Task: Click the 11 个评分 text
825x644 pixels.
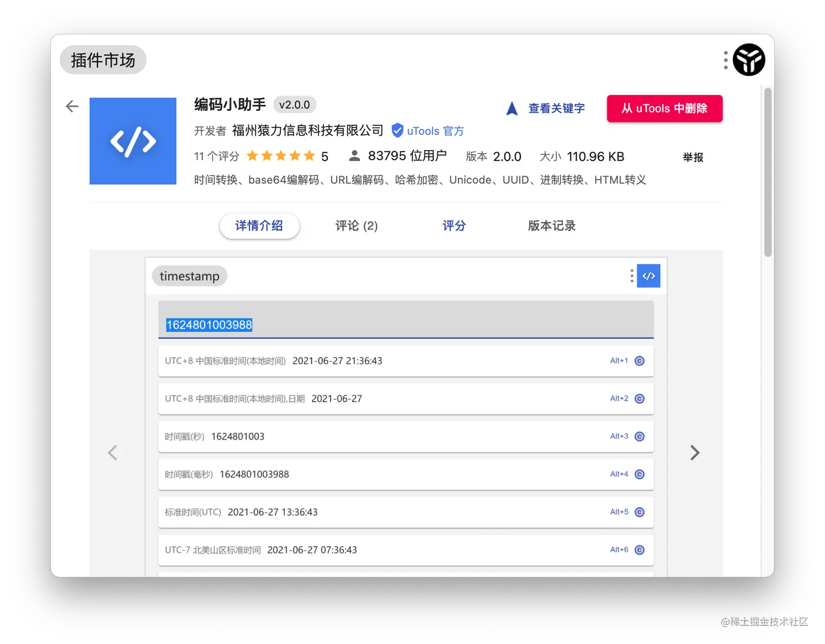Action: (217, 157)
